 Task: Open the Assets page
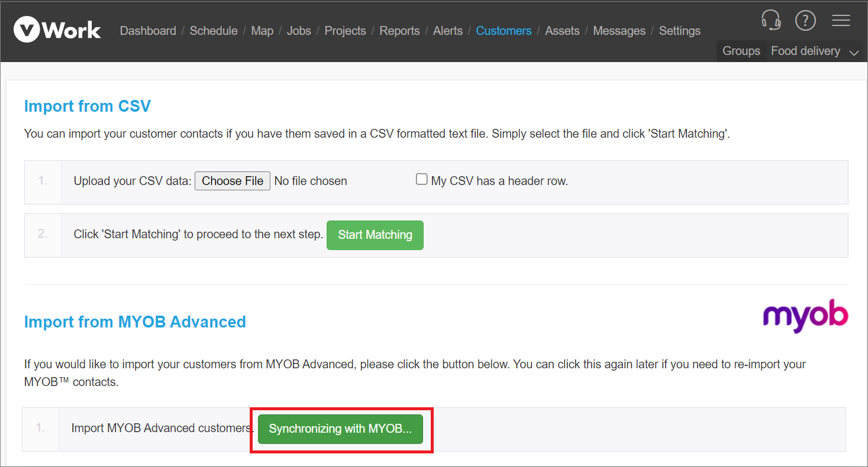pyautogui.click(x=562, y=31)
